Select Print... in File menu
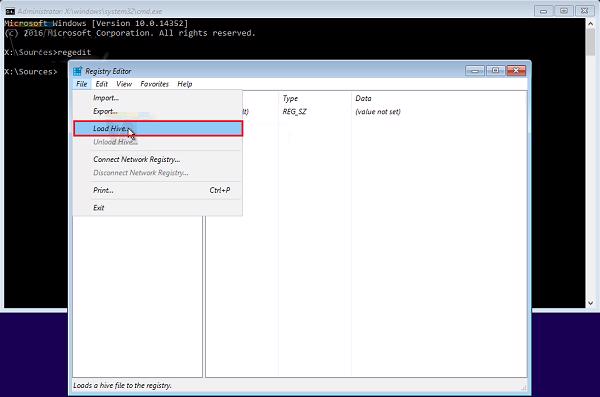600x397 pixels. click(158, 190)
